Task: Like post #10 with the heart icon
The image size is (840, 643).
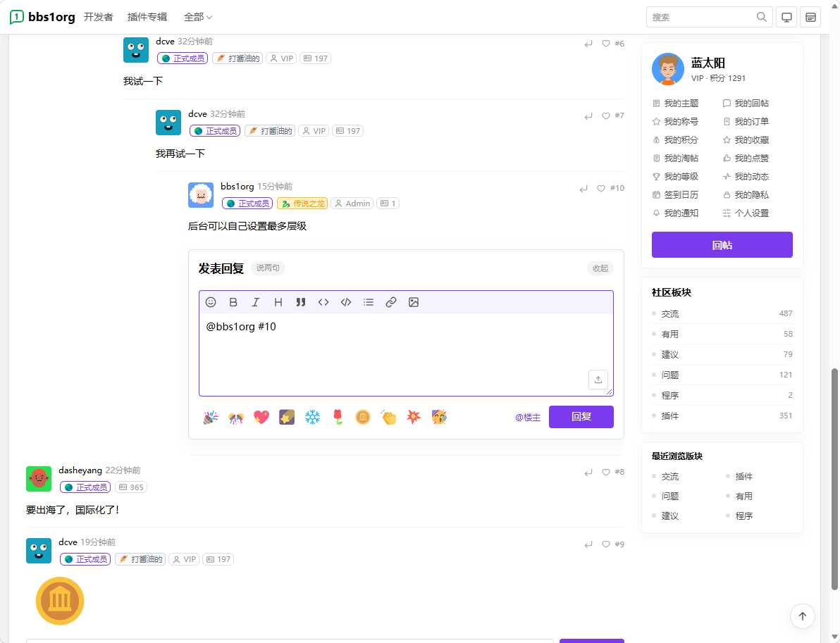Action: click(x=601, y=189)
